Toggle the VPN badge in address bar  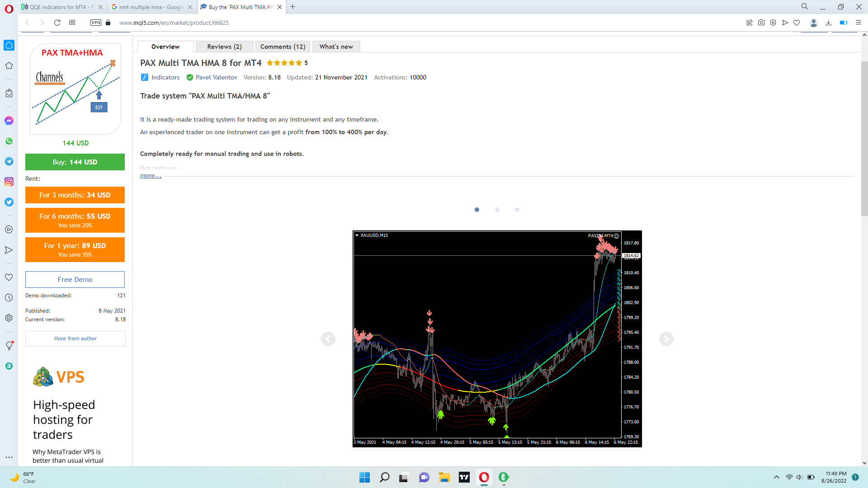click(x=96, y=23)
